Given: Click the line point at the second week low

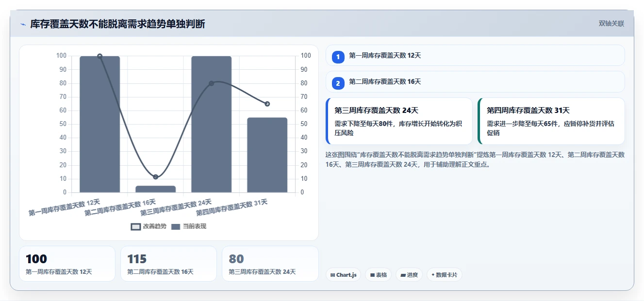Looking at the screenshot, I should [x=155, y=177].
